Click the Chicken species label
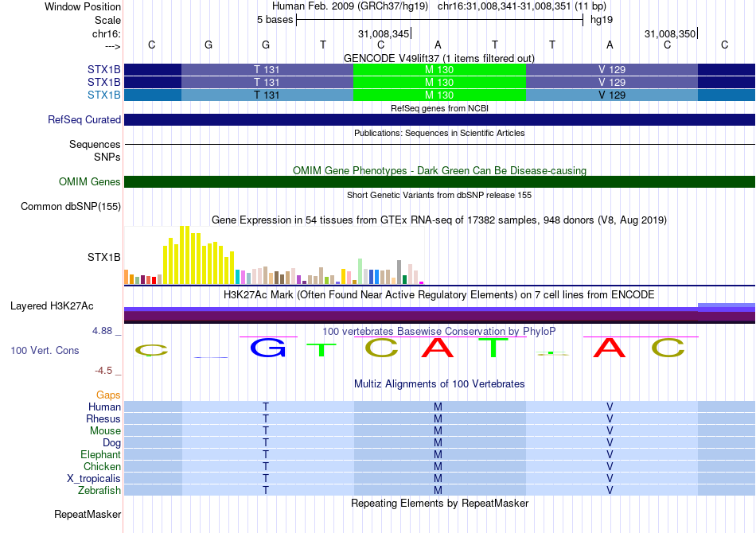 102,466
